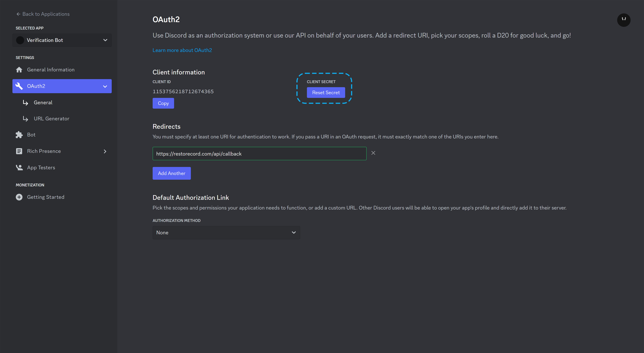This screenshot has width=644, height=353.
Task: Follow the Learn more about OAuth2 link
Action: [x=182, y=50]
